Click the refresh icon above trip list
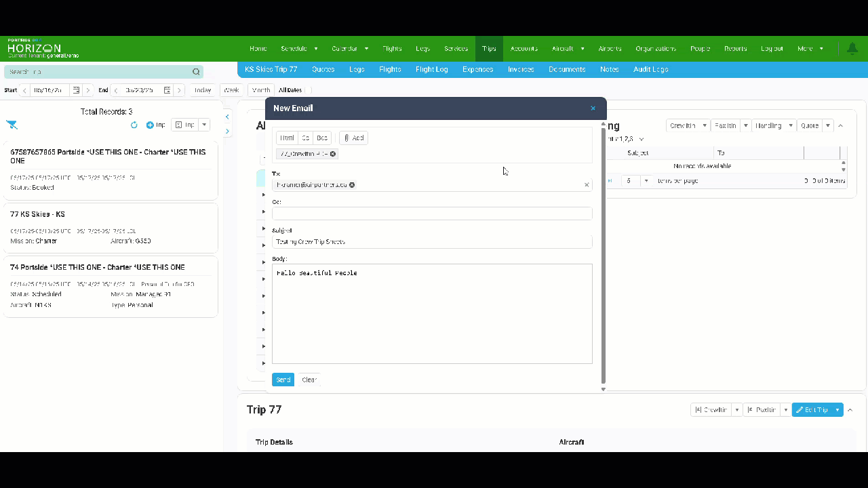The width and height of the screenshot is (868, 488). click(134, 125)
